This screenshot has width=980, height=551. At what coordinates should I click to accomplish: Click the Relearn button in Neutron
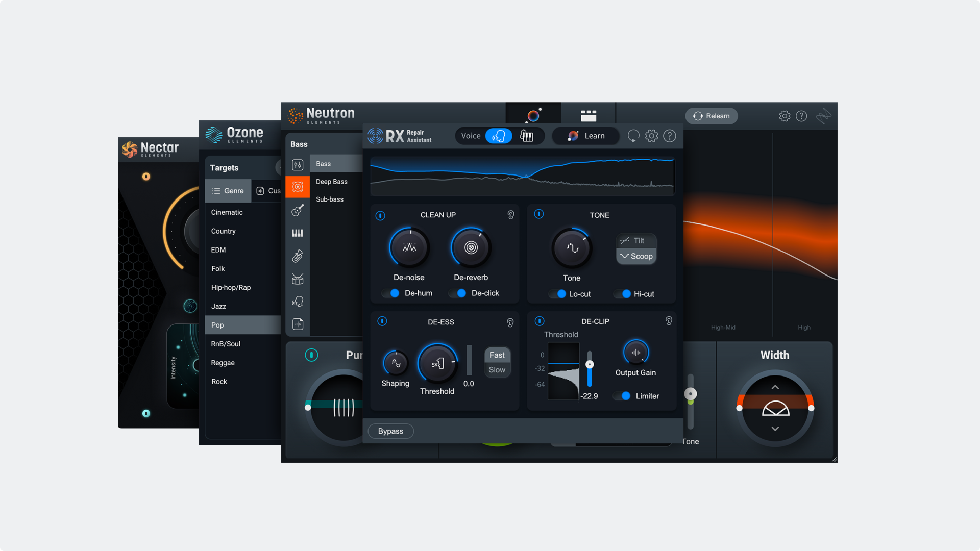(711, 116)
